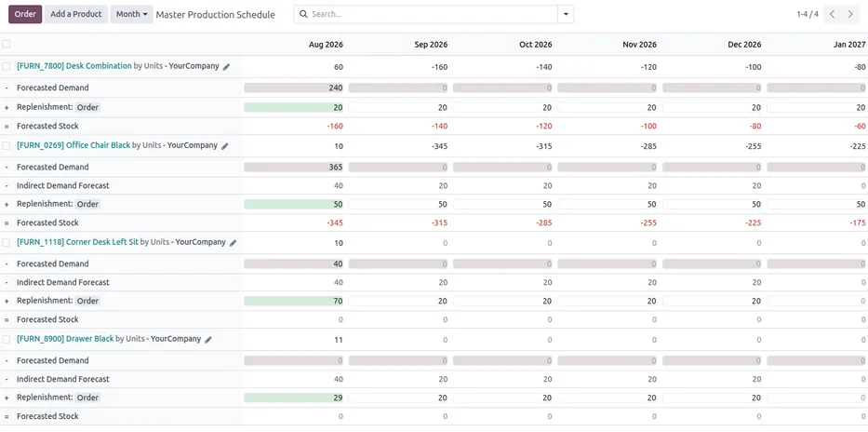Open [FURN_1118] Corner Desk Left Sit link
This screenshot has height=432, width=868.
point(77,242)
